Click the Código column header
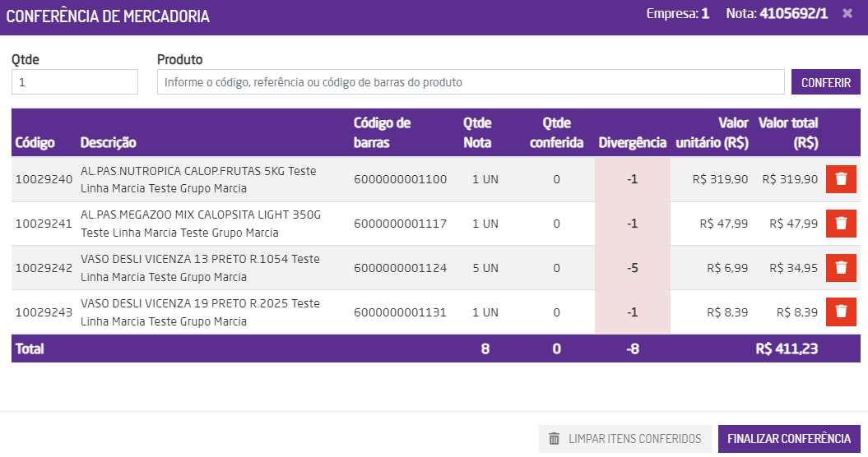Screen dimensions: 868x457 click(x=35, y=143)
